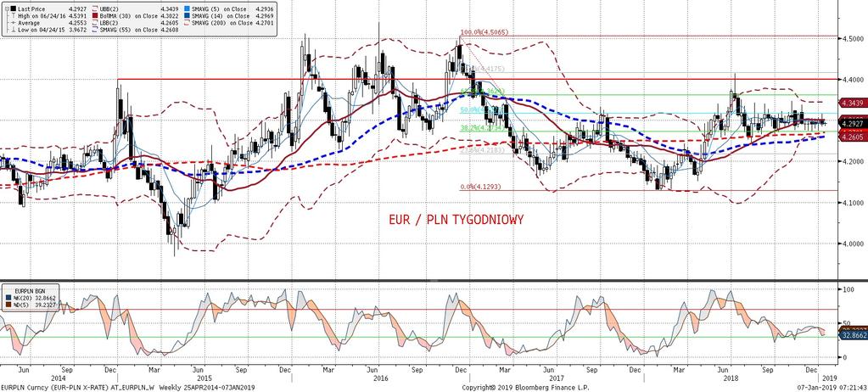The image size is (868, 392).
Task: Click the 23.6%(4.2183) Fibonacci label
Action: coord(482,150)
